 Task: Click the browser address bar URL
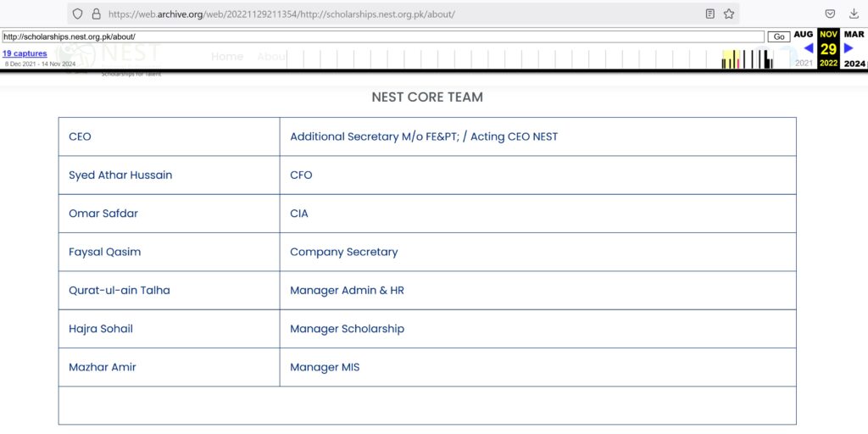pos(281,14)
